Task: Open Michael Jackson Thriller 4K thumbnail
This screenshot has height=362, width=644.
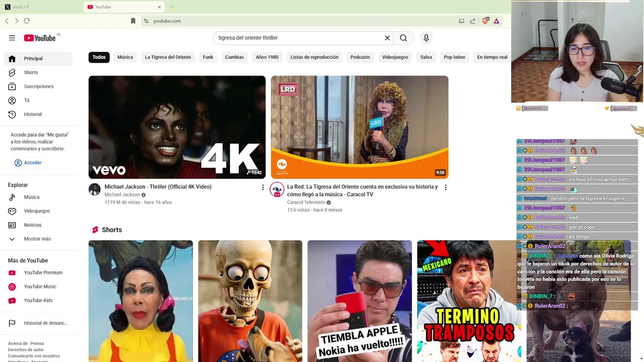Action: click(177, 127)
